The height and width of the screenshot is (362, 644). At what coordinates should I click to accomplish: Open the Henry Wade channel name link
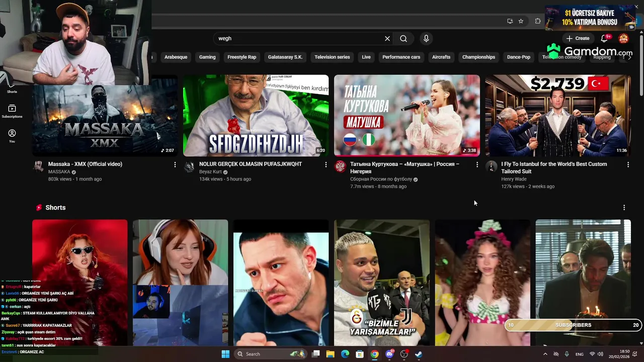tap(514, 179)
